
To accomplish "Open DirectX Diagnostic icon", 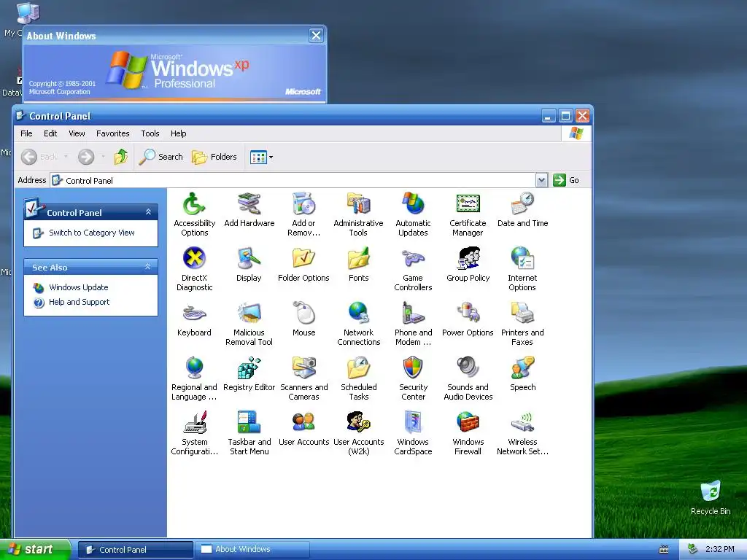I will point(194,259).
